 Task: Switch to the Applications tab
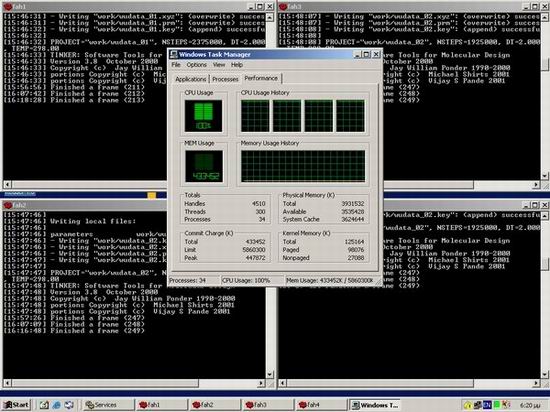click(x=191, y=79)
